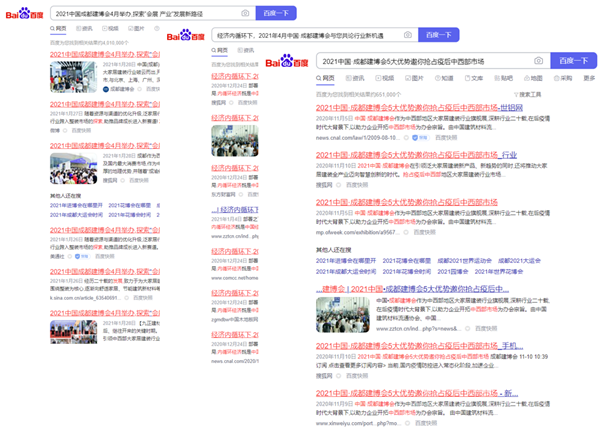Screen dimensions: 600x430
Task: Click the k.sina.com.cn source URL in the left page
Action: [86, 298]
